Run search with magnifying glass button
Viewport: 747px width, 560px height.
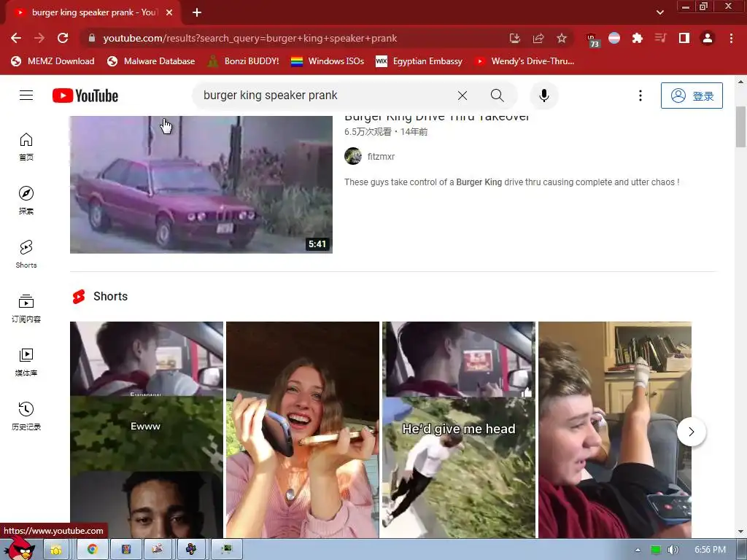pos(497,96)
